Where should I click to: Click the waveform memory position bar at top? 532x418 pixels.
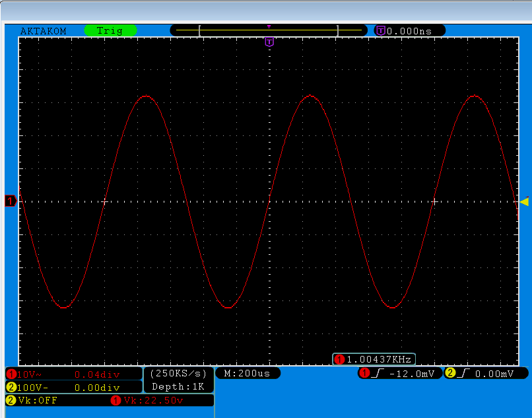[269, 30]
